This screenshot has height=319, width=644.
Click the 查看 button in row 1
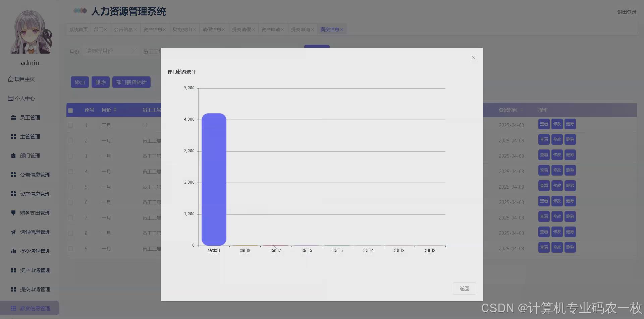coord(544,124)
